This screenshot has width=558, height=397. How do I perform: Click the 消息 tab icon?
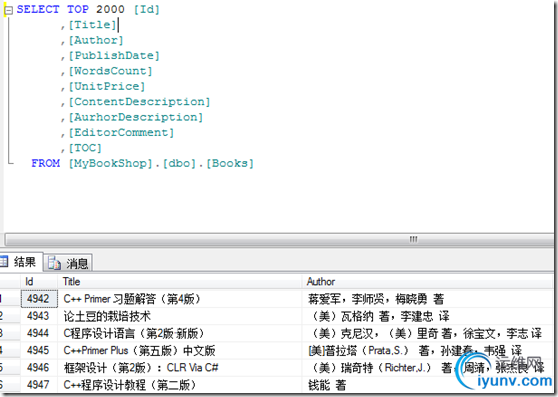tap(54, 263)
